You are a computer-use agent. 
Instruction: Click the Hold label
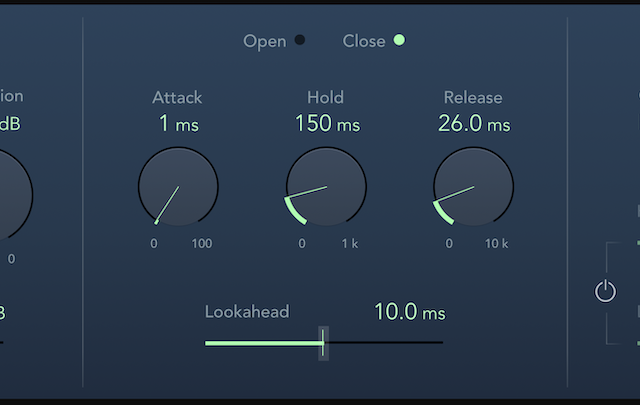click(326, 98)
